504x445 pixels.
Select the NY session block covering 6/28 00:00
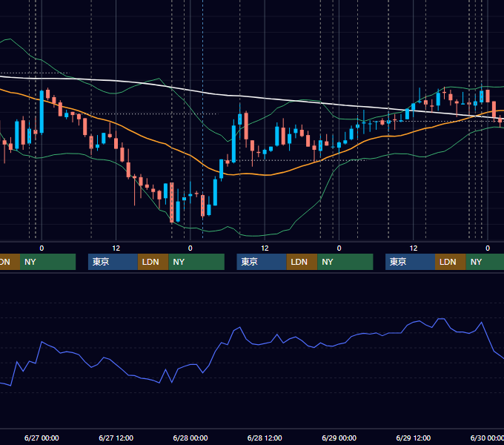click(196, 262)
